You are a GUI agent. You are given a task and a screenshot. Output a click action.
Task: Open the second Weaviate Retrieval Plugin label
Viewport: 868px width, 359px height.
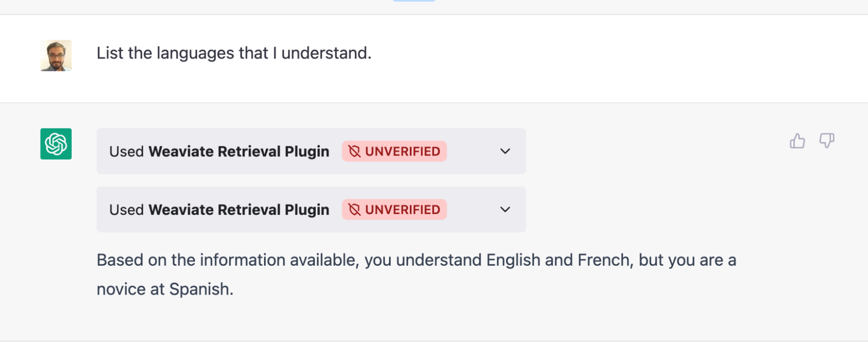coord(239,210)
